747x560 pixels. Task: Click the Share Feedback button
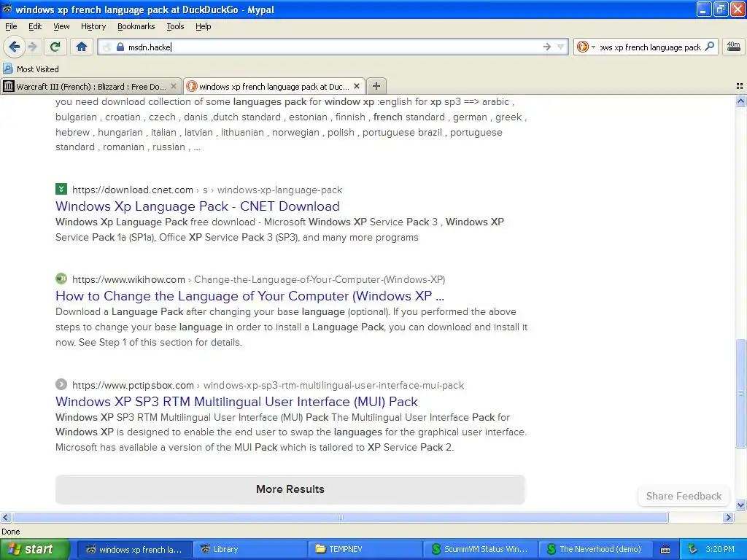click(684, 496)
